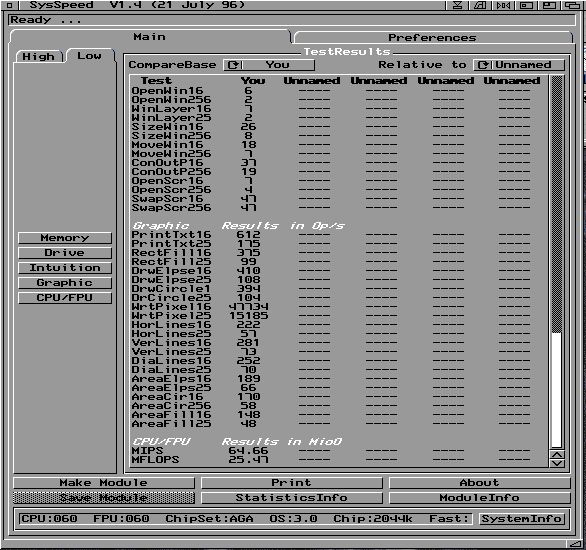Run the Memory test

click(65, 238)
